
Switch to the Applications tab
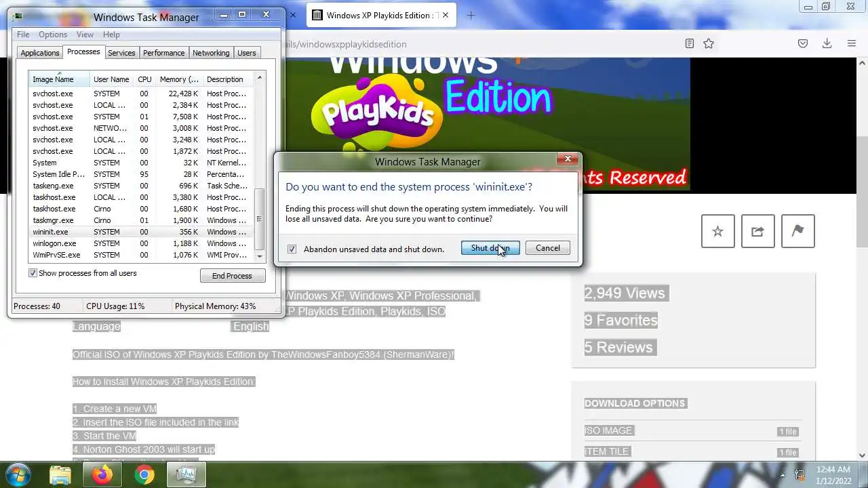tap(40, 53)
